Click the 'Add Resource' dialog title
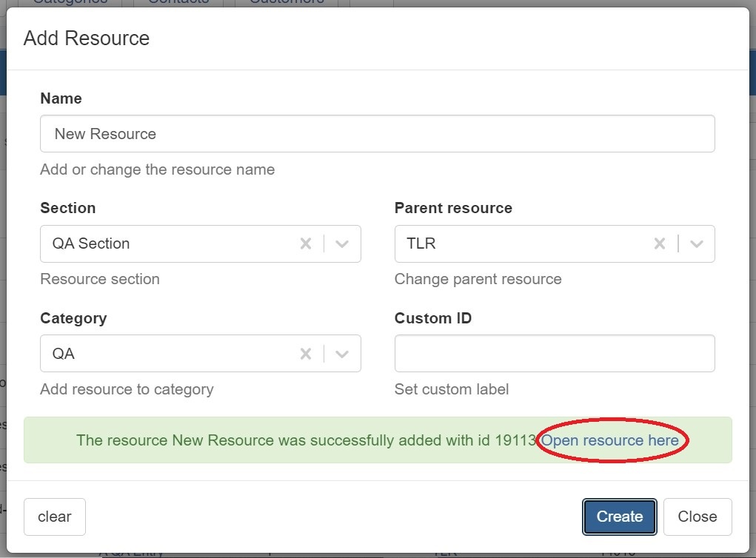Screen dimensions: 756x558 (x=87, y=38)
